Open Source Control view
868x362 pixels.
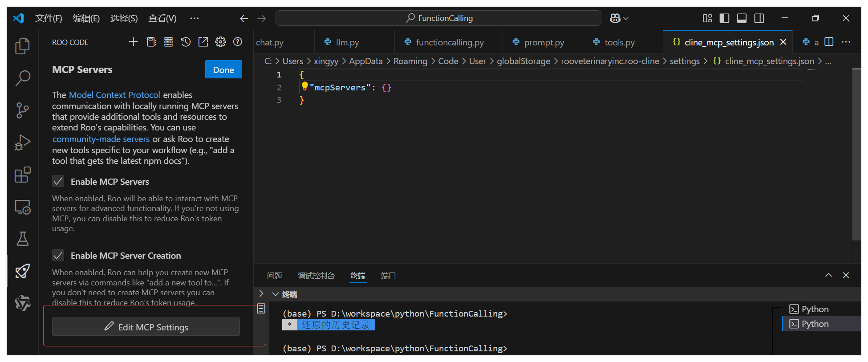coord(22,110)
